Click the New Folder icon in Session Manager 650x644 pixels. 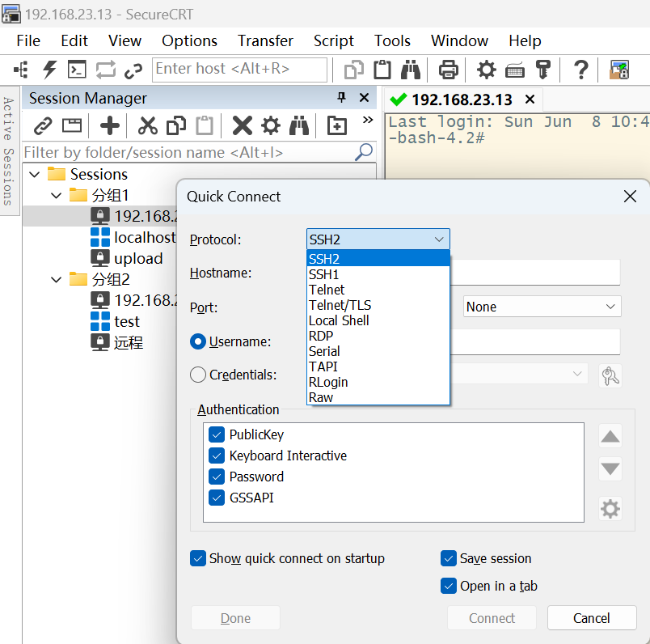[x=336, y=125]
